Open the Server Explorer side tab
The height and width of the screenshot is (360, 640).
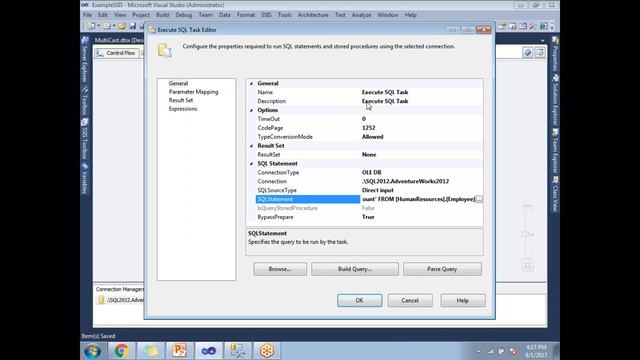pos(85,59)
